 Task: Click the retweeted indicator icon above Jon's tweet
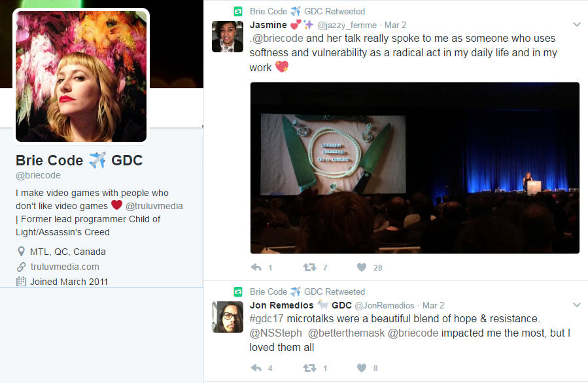point(238,292)
